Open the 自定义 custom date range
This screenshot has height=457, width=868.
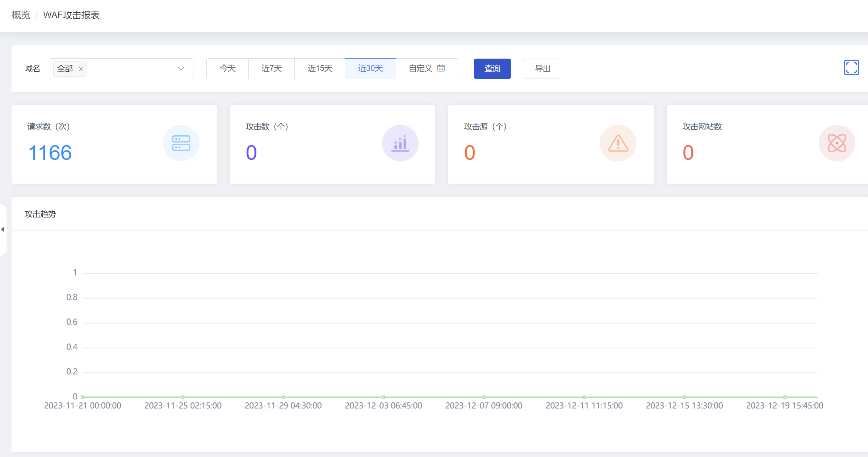[420, 68]
